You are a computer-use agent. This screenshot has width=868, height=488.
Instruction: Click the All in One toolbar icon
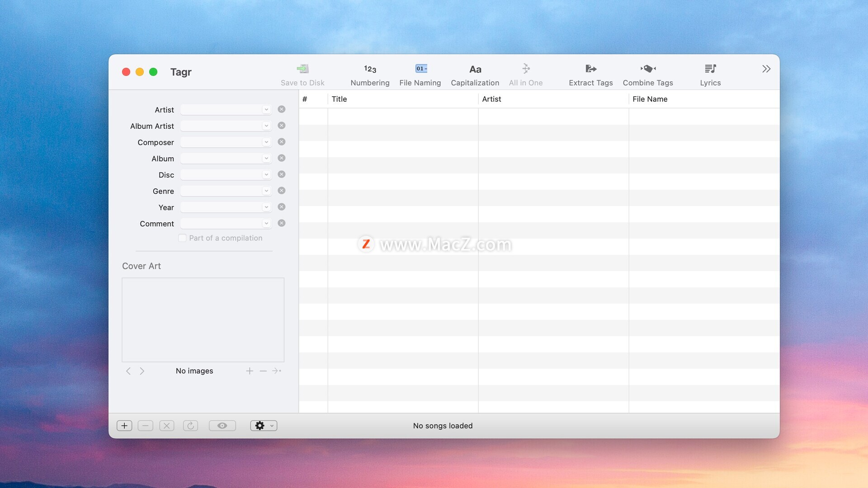pos(526,69)
